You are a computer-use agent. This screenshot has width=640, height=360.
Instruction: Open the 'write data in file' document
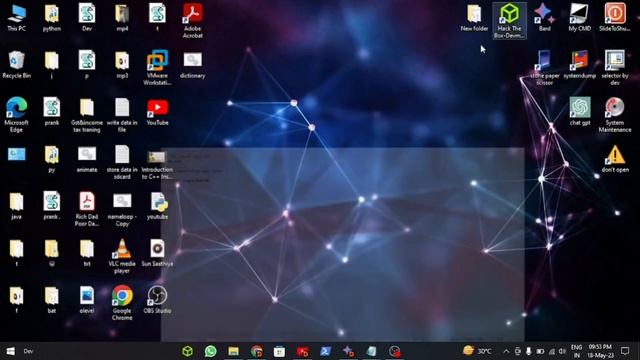point(122,115)
